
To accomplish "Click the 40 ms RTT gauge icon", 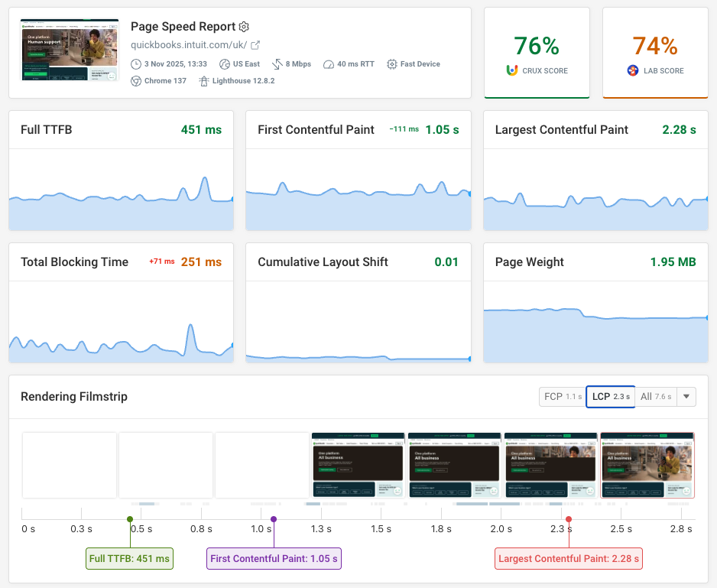I will click(329, 63).
